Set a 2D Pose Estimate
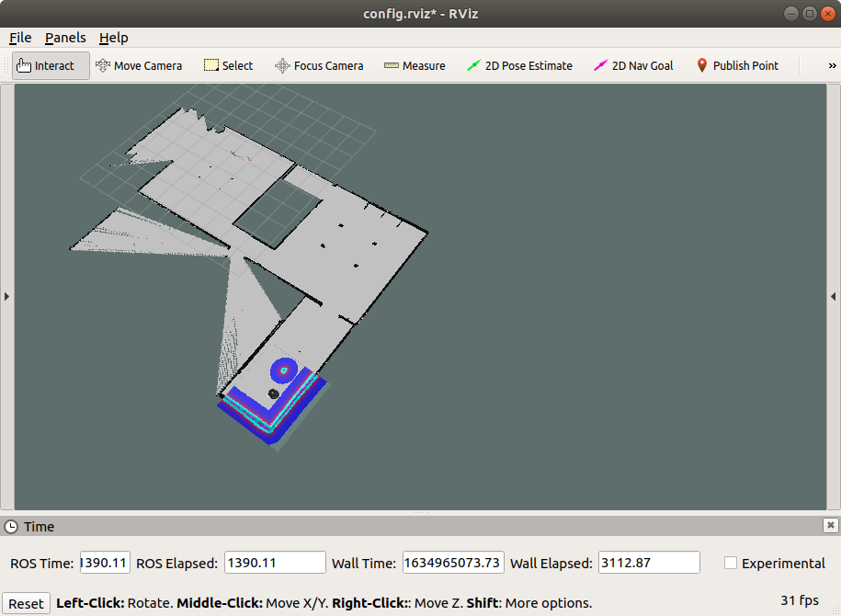841x616 pixels. coord(519,65)
